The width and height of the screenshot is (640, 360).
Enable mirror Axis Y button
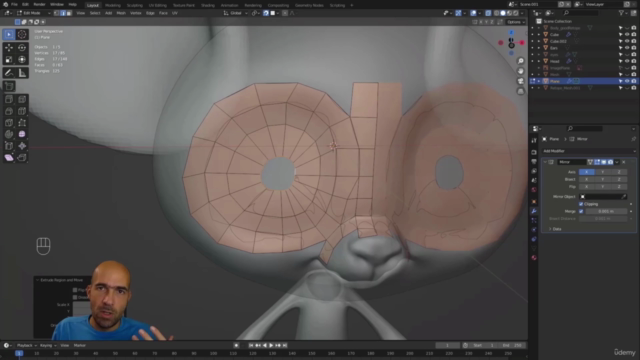coord(602,172)
